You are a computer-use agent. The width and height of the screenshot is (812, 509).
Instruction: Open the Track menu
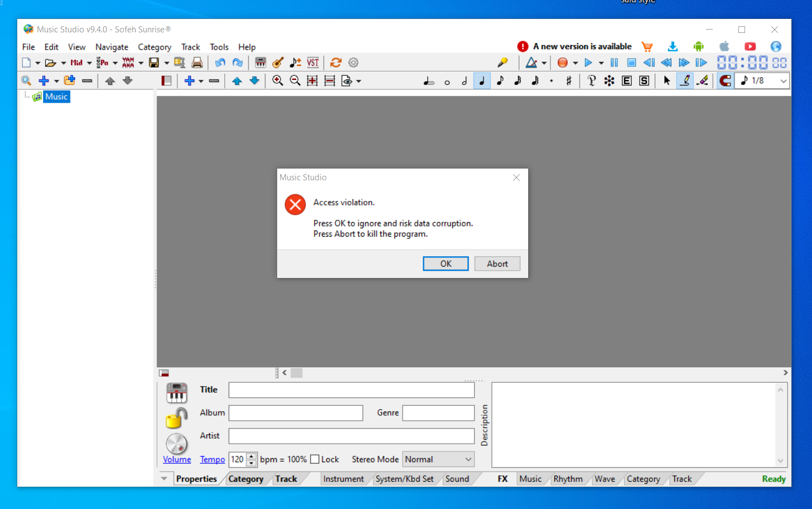[190, 47]
